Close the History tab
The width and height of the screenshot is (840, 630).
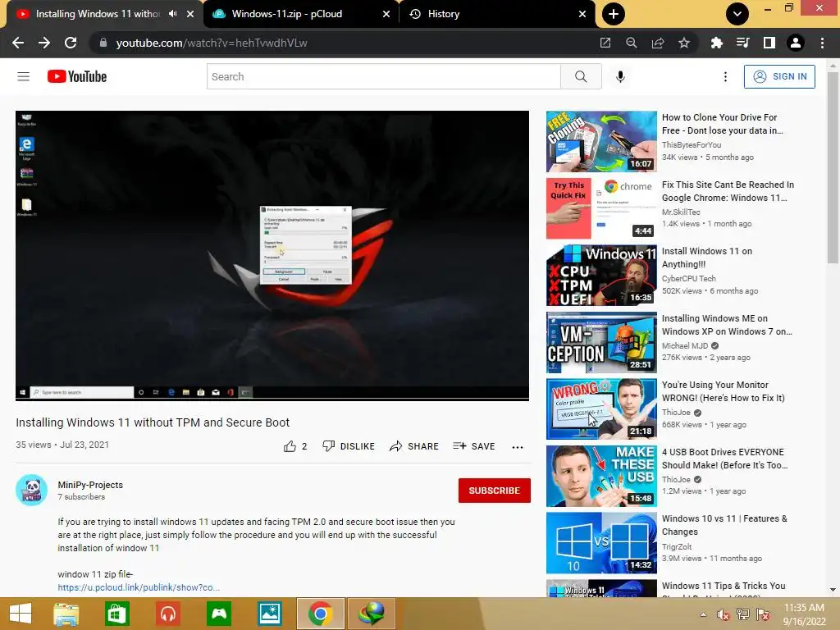click(x=582, y=14)
